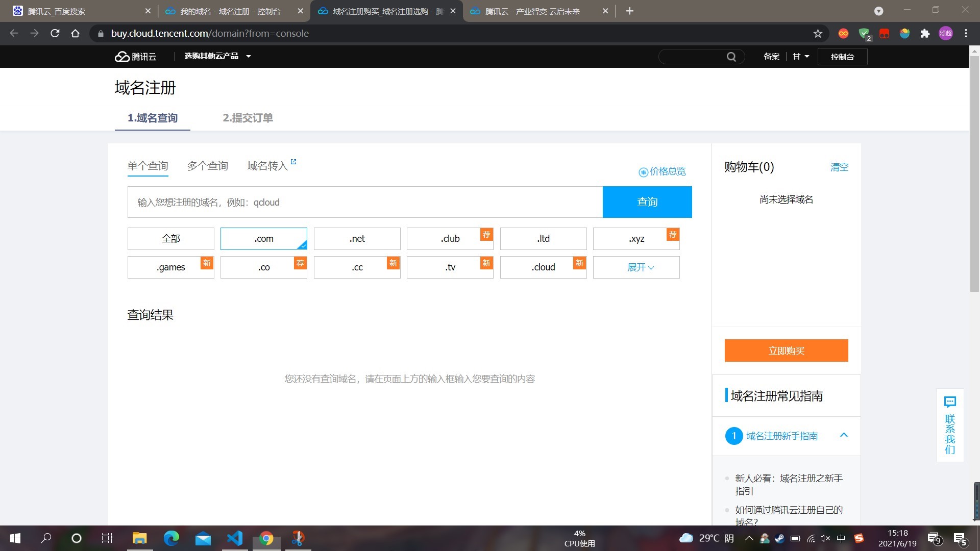Go to the browser home page

75,34
